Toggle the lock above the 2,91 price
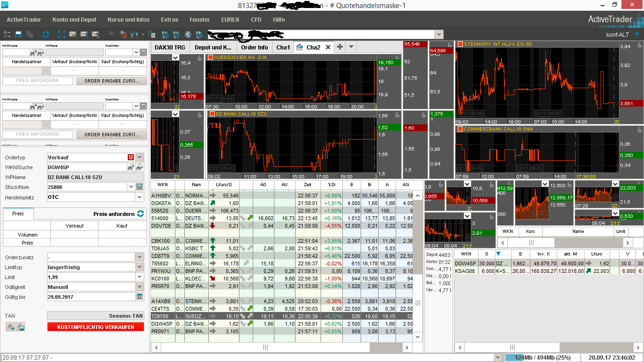 coord(491,216)
